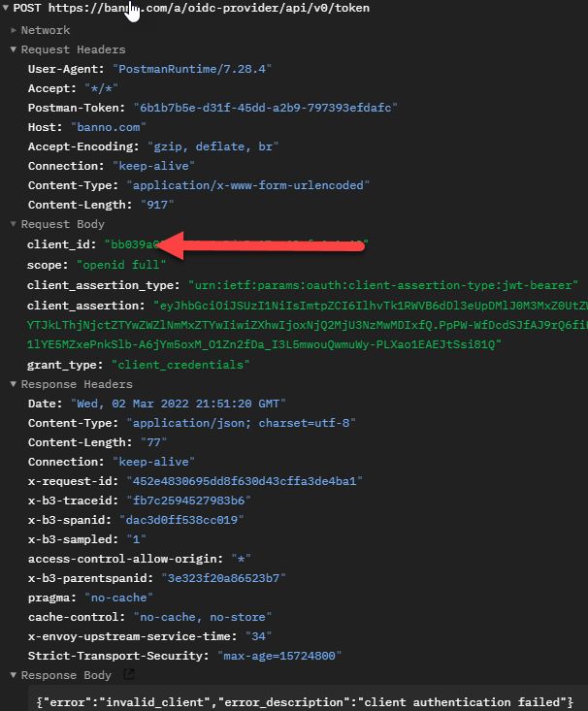Click the invalid_client error JSON response text
Image resolution: width=588 pixels, height=711 pixels.
coord(305,702)
